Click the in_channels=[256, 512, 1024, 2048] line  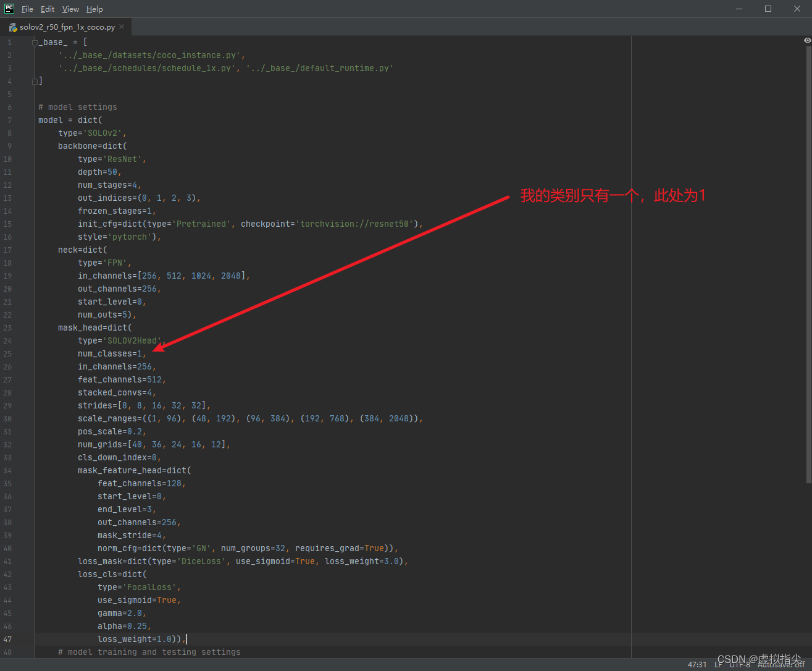(x=164, y=276)
